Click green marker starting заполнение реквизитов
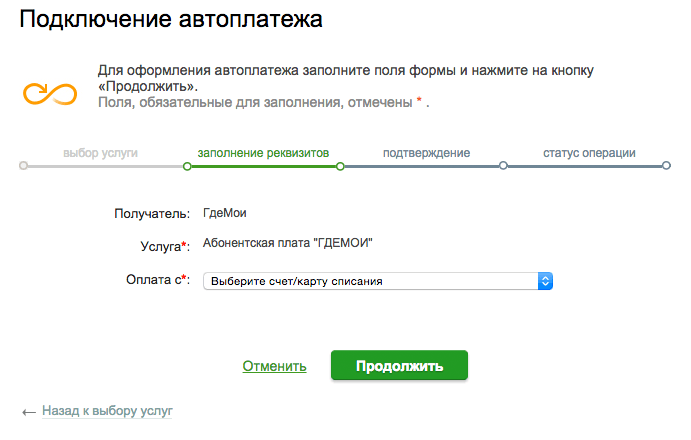The height and width of the screenshot is (440, 691). pyautogui.click(x=187, y=167)
